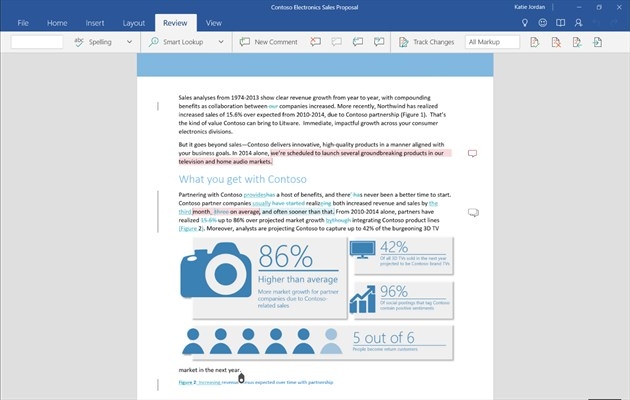Image resolution: width=630 pixels, height=400 pixels.
Task: Open first comment balloon in right margin
Action: (x=473, y=153)
